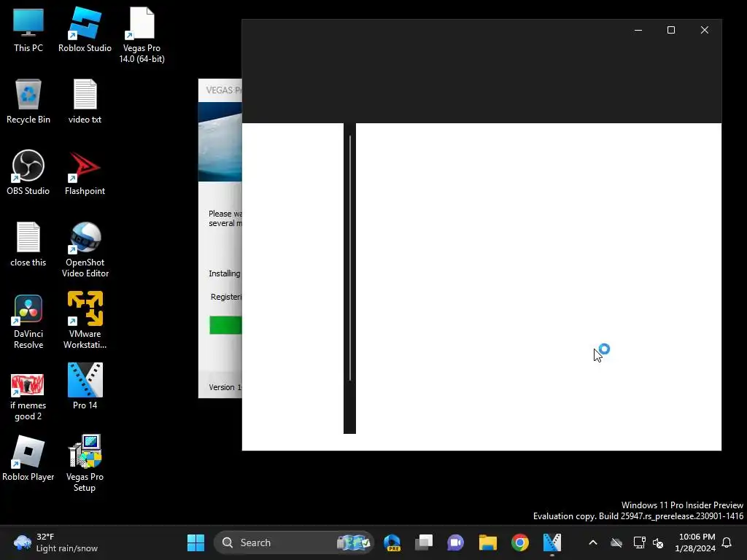
Task: Open Google Chrome from taskbar
Action: pos(519,542)
